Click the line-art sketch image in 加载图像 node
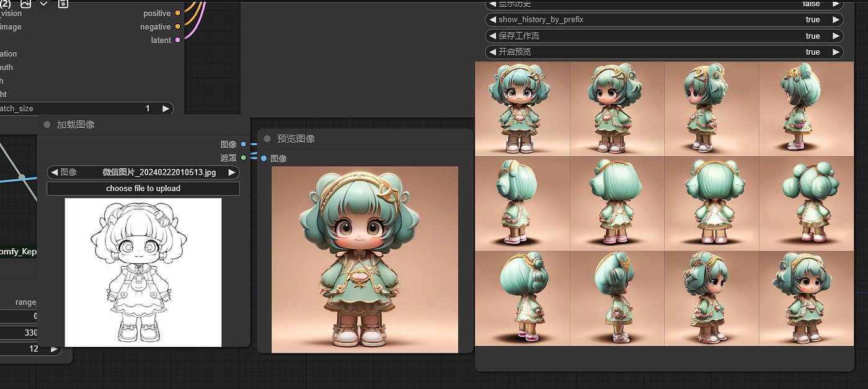The height and width of the screenshot is (389, 868). click(143, 272)
